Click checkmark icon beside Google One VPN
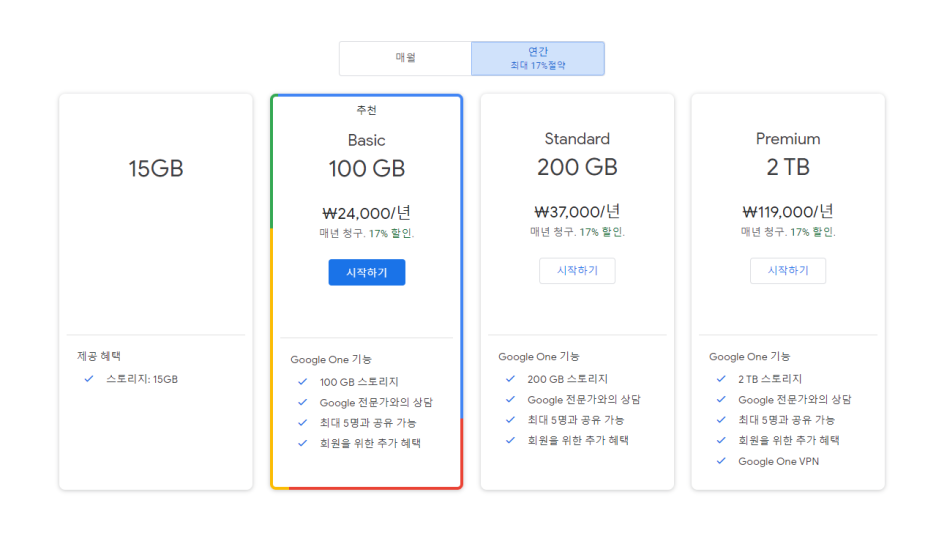The image size is (936, 533). (x=721, y=461)
